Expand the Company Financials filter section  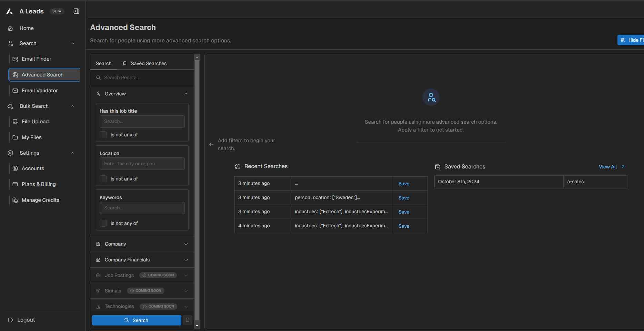click(x=142, y=260)
